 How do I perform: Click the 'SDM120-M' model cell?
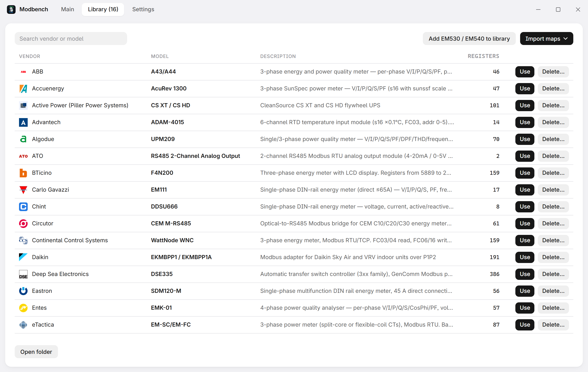(x=166, y=291)
